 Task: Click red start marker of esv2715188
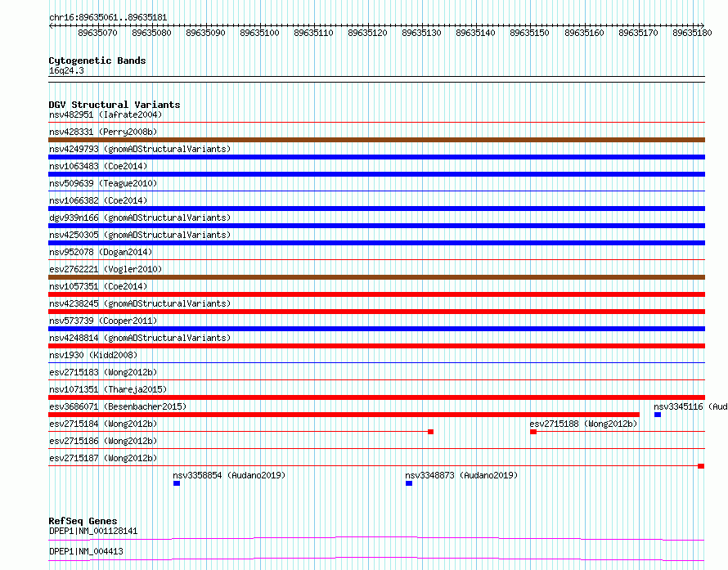(533, 432)
